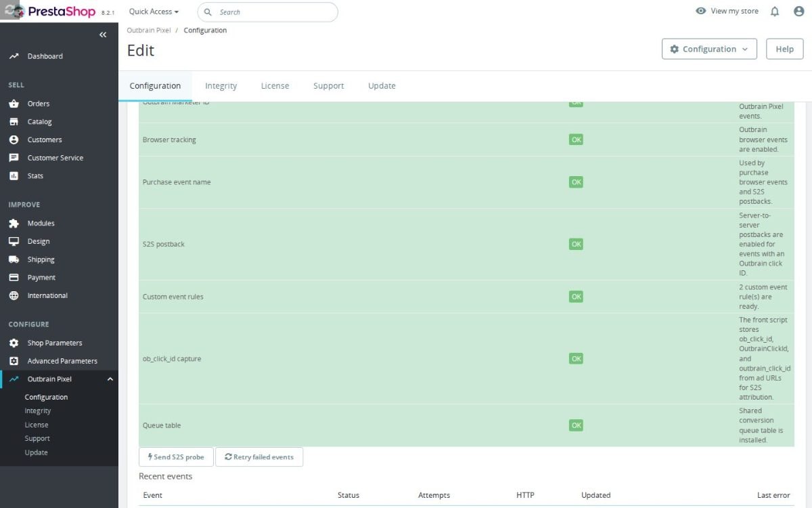Click the Payment card icon
Viewport: 812px width, 508px height.
tap(14, 278)
